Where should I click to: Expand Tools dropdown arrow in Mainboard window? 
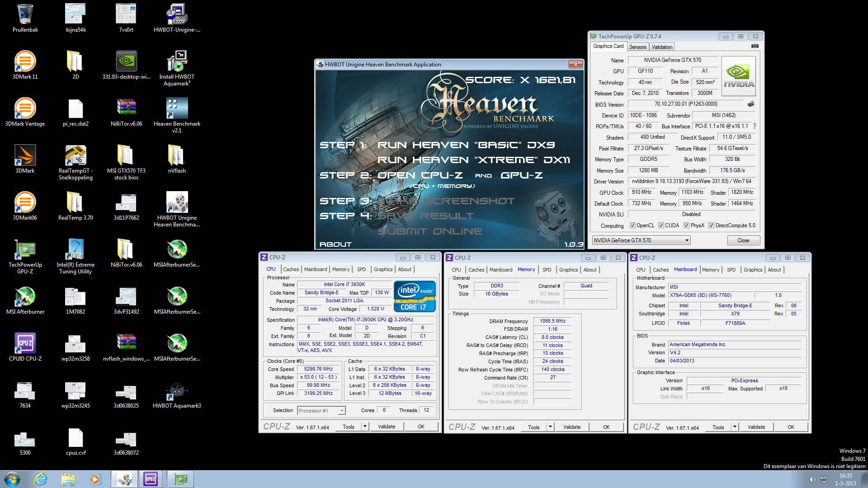(x=735, y=427)
